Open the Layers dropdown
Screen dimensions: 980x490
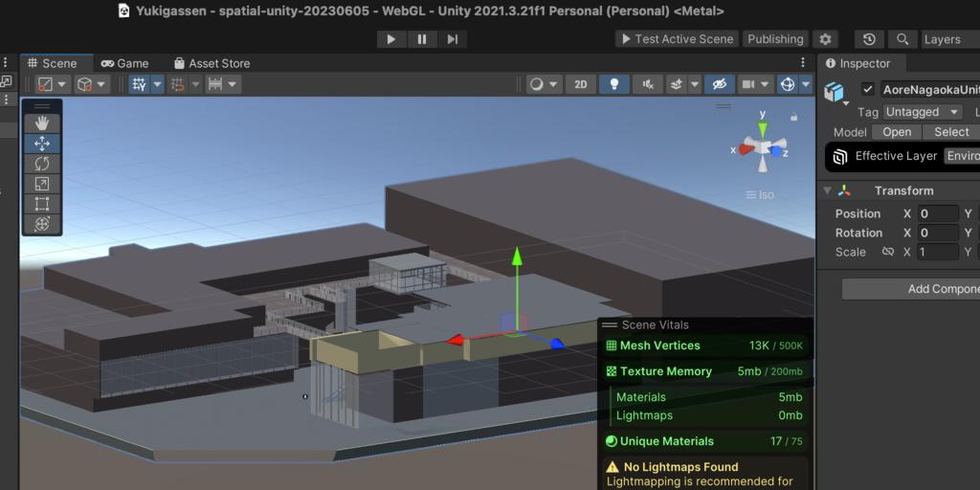tap(947, 39)
